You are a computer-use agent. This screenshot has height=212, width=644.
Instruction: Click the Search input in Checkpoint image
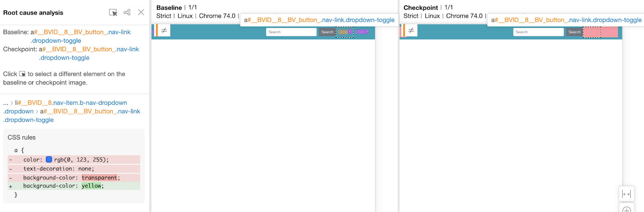click(538, 32)
